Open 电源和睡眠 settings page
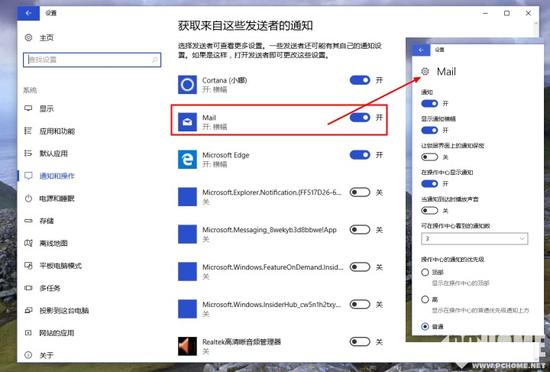Image resolution: width=550 pixels, height=372 pixels. tap(57, 198)
